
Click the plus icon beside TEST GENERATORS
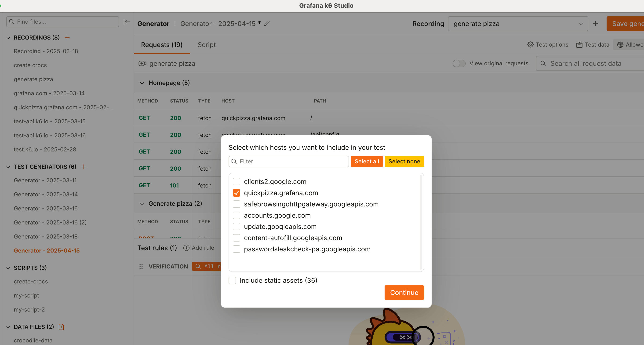84,167
